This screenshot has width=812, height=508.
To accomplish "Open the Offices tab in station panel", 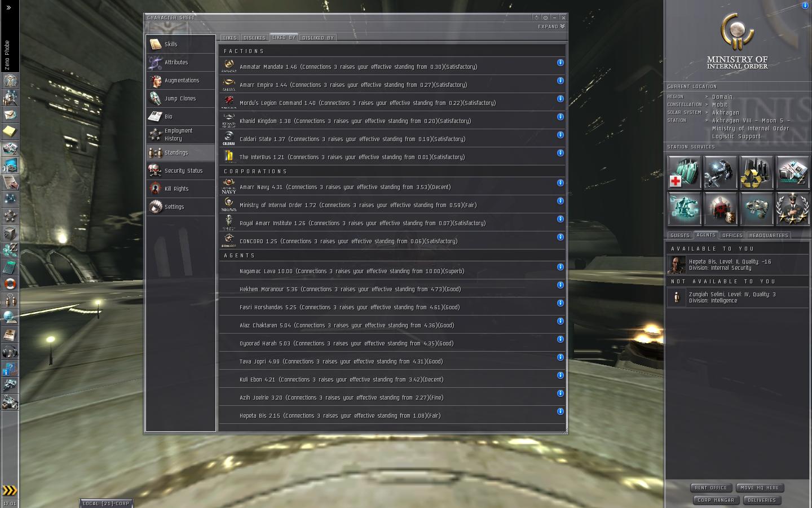I will pyautogui.click(x=732, y=235).
